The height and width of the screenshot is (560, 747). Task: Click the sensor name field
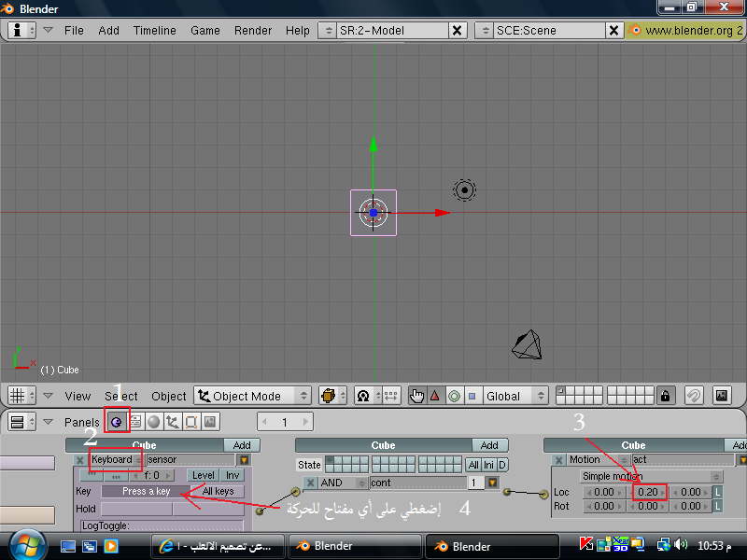[190, 460]
